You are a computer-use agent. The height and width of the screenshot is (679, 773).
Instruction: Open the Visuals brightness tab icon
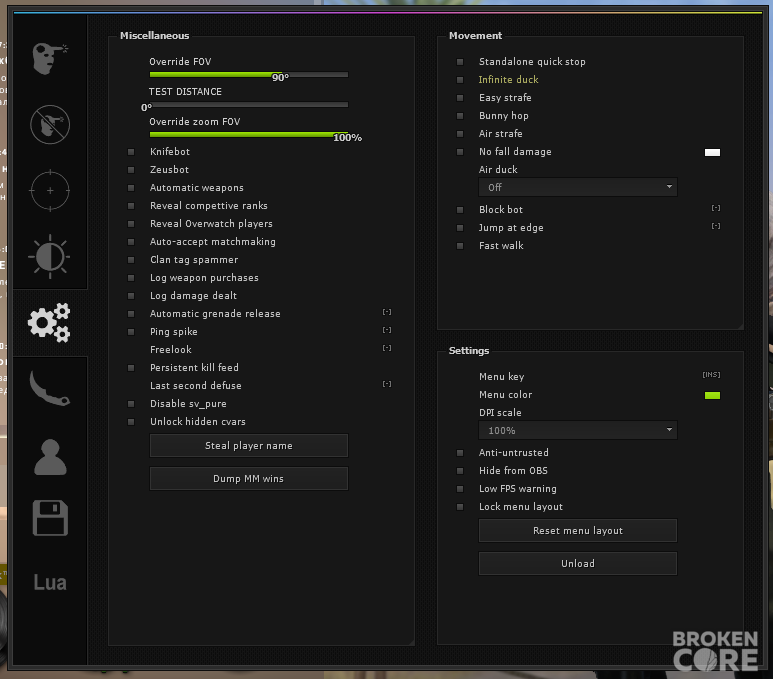click(49, 256)
